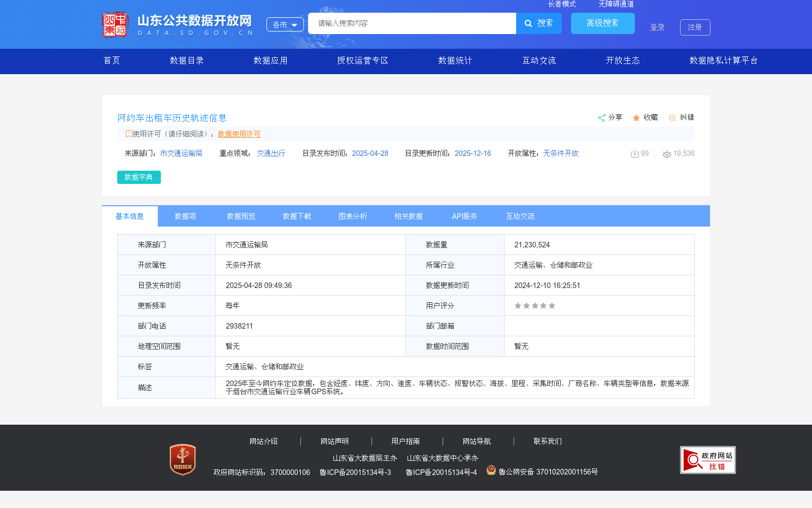Switch to the 数据预览 tab

[x=242, y=216]
